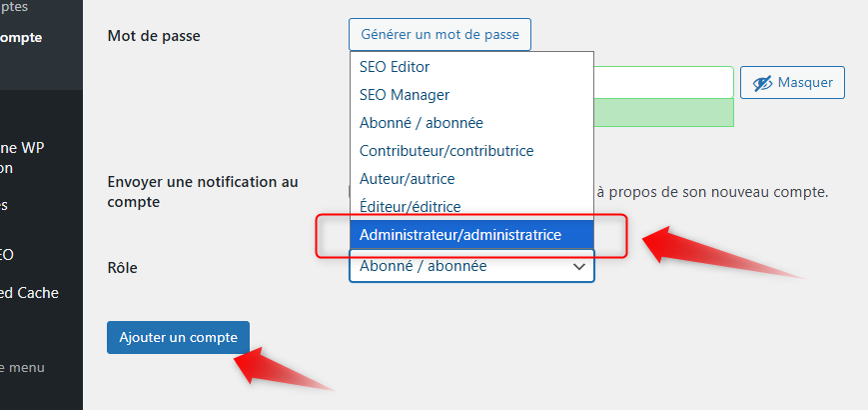
Task: Pick Abonné / abonnée in open role list
Action: pos(421,122)
